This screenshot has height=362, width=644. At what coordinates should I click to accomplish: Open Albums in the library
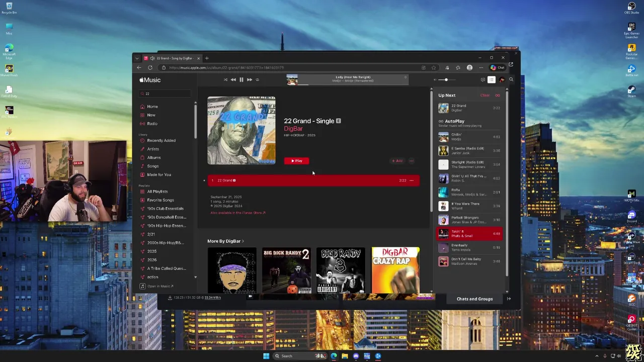153,157
